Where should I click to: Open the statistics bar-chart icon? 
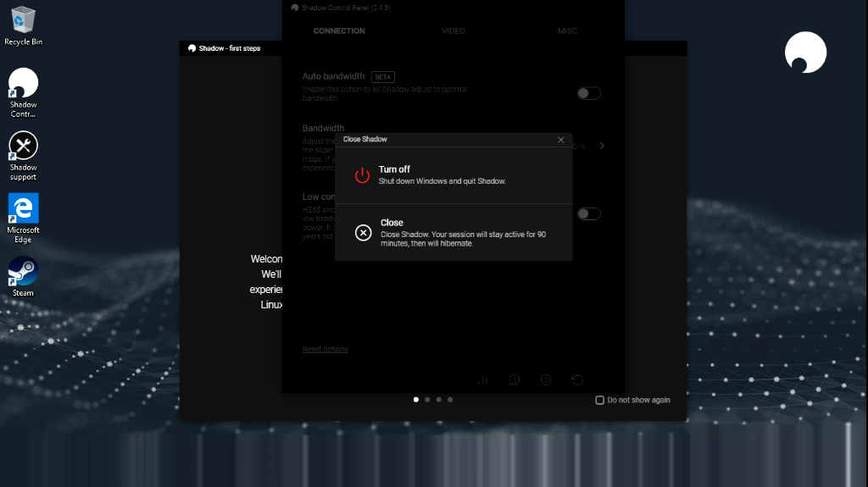(482, 379)
